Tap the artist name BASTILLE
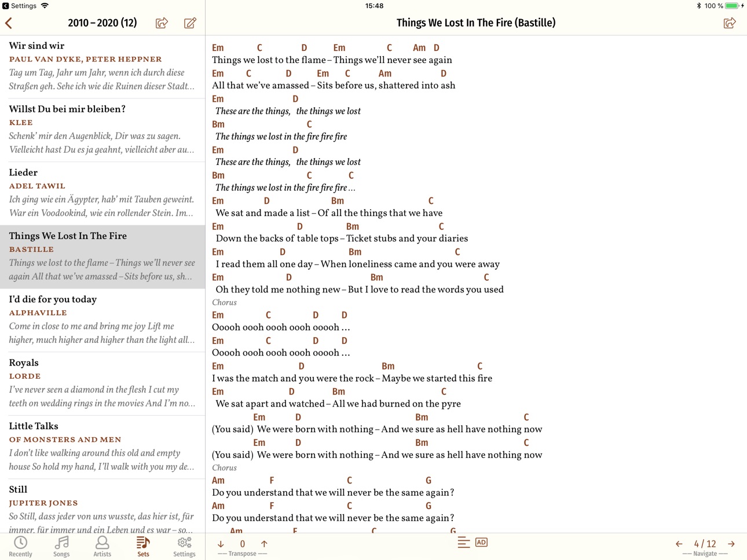The image size is (747, 560). (x=31, y=250)
